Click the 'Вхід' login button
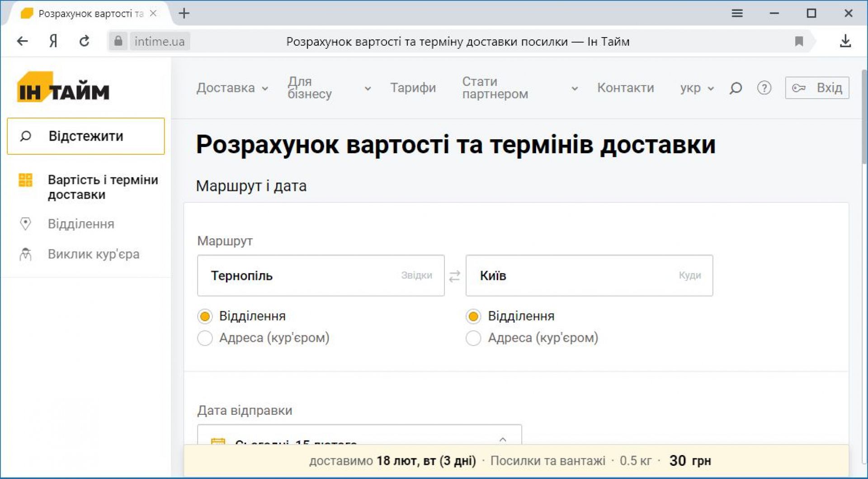This screenshot has width=868, height=479. pyautogui.click(x=817, y=88)
